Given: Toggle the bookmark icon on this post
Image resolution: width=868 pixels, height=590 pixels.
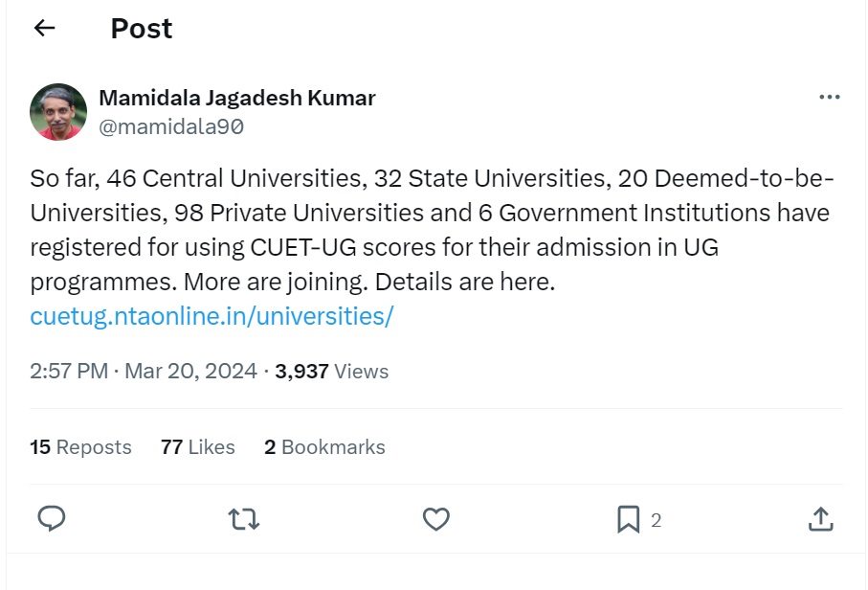Looking at the screenshot, I should click(x=628, y=519).
